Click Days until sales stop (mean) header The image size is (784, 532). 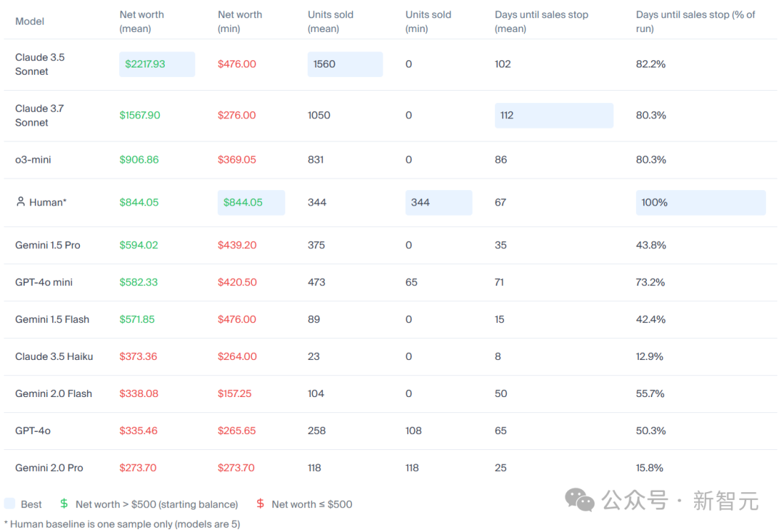pyautogui.click(x=542, y=22)
